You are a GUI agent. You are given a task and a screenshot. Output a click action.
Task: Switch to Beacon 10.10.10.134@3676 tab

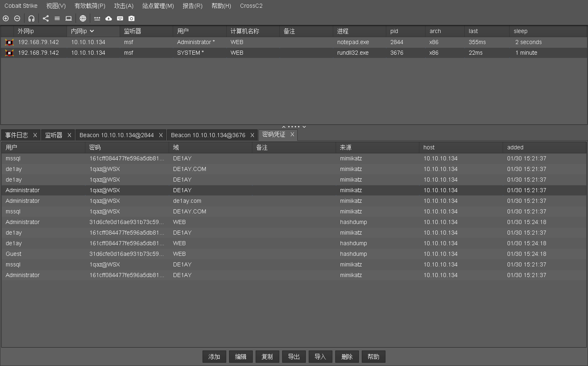pos(208,135)
